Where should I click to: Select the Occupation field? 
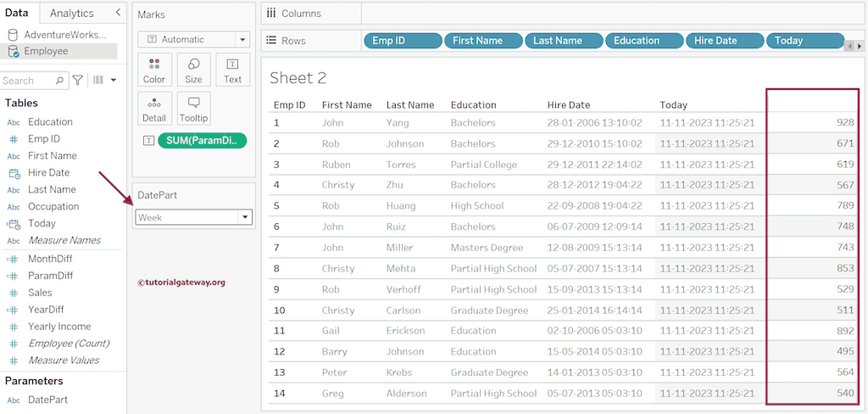pos(53,206)
